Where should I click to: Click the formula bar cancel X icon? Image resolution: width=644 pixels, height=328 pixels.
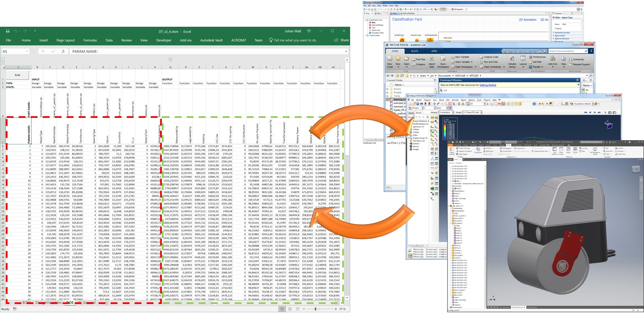point(43,51)
